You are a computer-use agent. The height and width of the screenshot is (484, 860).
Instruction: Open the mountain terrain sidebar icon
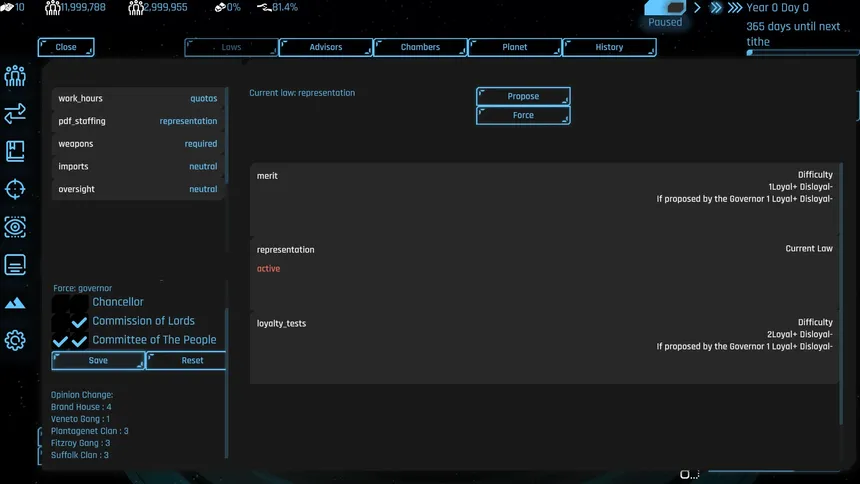[x=15, y=303]
